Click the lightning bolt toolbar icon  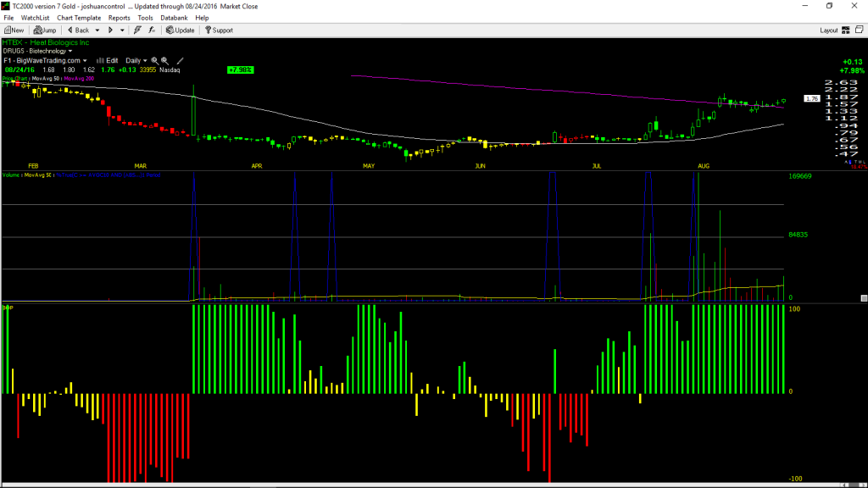tap(137, 30)
